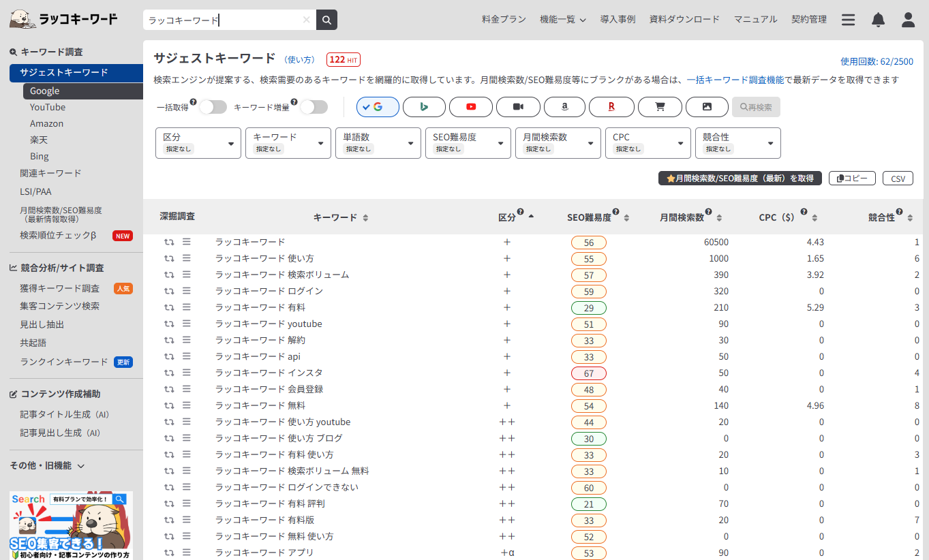Image resolution: width=929 pixels, height=560 pixels.
Task: Click the CPC column help icon
Action: coord(804,212)
